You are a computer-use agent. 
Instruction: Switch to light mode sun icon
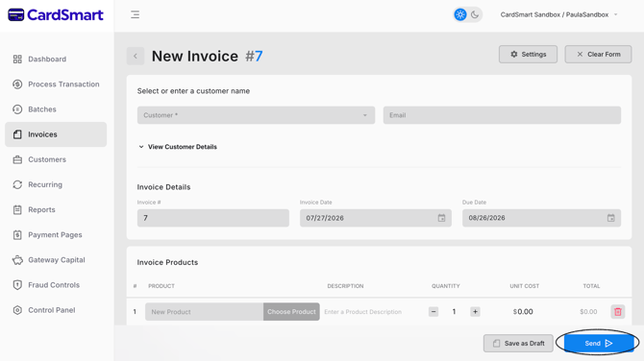460,14
